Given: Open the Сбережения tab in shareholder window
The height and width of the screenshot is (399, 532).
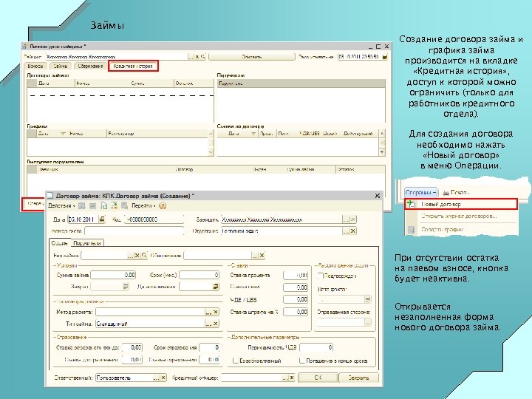Looking at the screenshot, I should [90, 66].
